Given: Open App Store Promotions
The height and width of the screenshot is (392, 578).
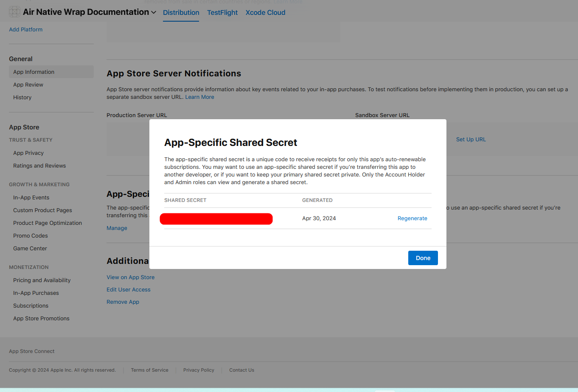Looking at the screenshot, I should pyautogui.click(x=41, y=318).
